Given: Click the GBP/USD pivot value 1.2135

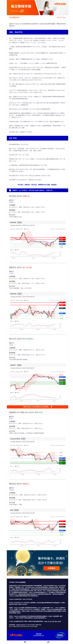Looking at the screenshot, I should [11, 274].
